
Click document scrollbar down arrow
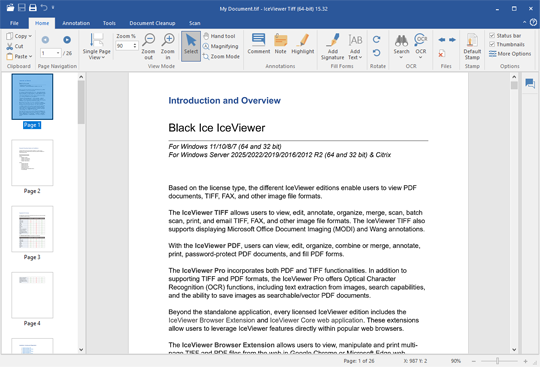pos(514,349)
